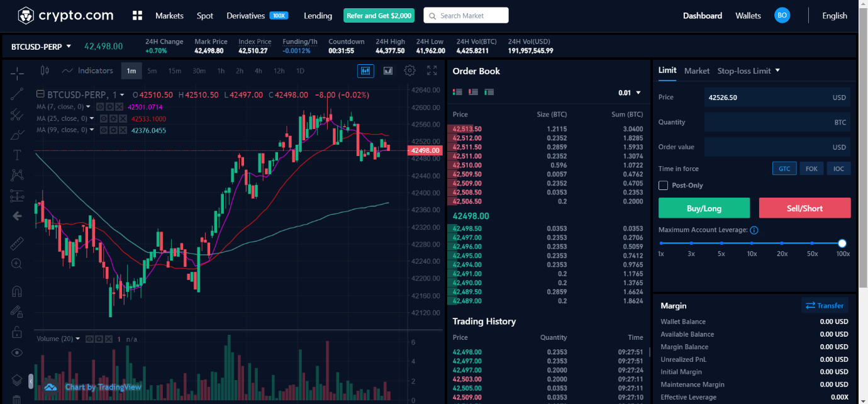
Task: Expand the BTCUSD-PERP, 1 chart legend dropdown
Action: click(x=122, y=95)
